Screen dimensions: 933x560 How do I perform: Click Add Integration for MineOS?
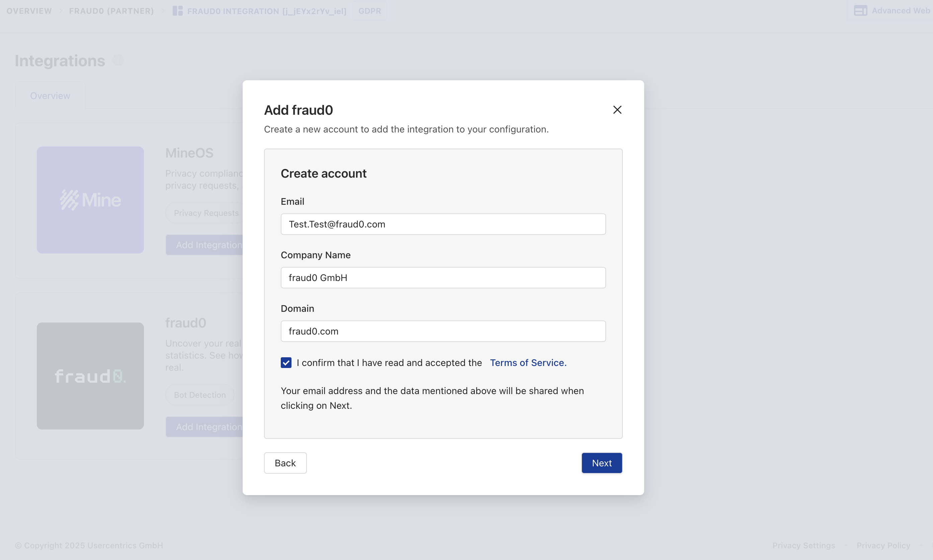[209, 245]
